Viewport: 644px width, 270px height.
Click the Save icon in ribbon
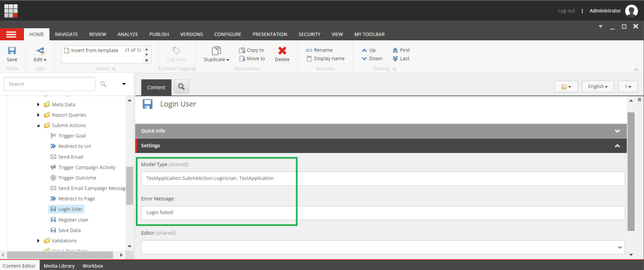12,51
